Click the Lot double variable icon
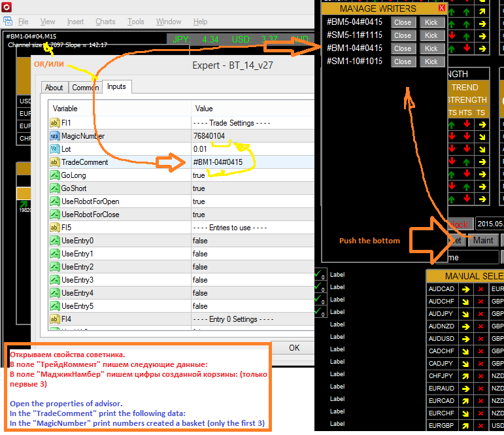Image resolution: width=504 pixels, height=435 pixels. [55, 149]
